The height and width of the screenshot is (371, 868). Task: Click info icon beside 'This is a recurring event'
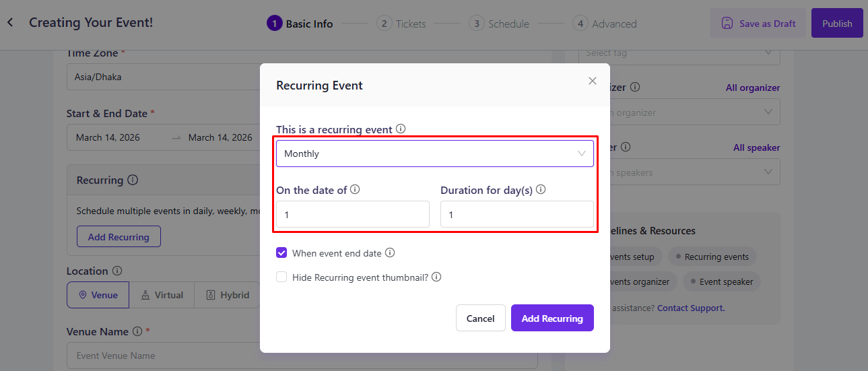coord(401,129)
